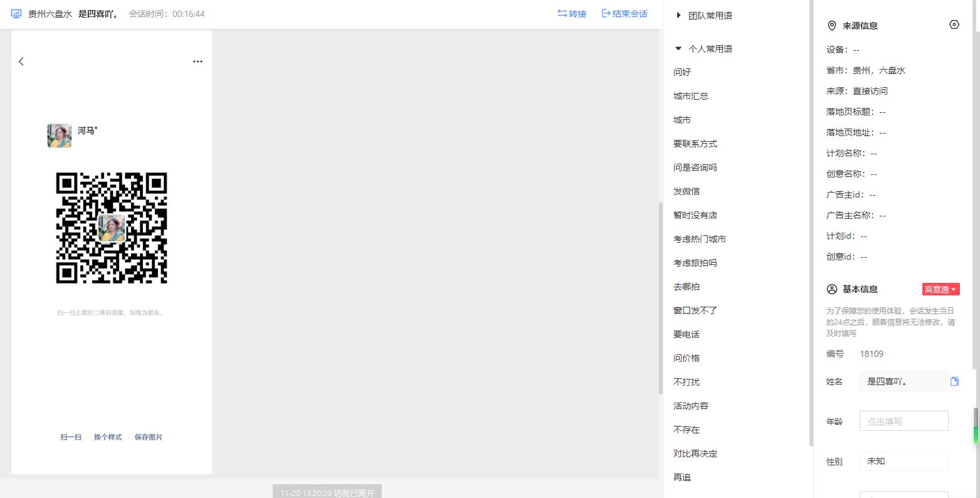Viewport: 980px width, 498px height.
Task: Click the 会话时间 00:16:44 timer
Action: 167,14
